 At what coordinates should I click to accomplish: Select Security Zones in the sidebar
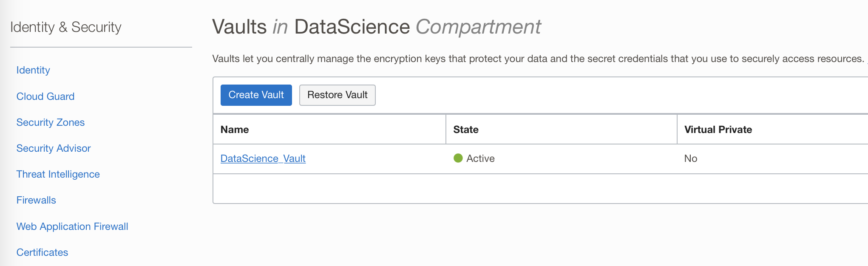(51, 122)
